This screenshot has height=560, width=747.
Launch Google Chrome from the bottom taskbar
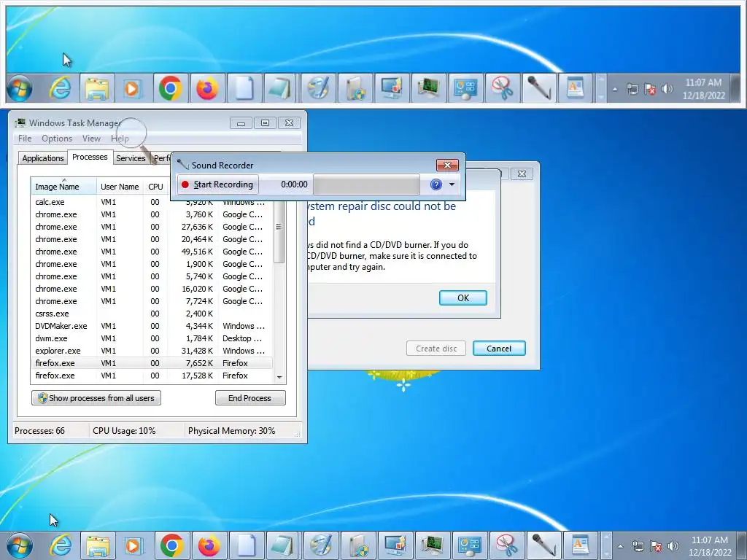tap(172, 545)
